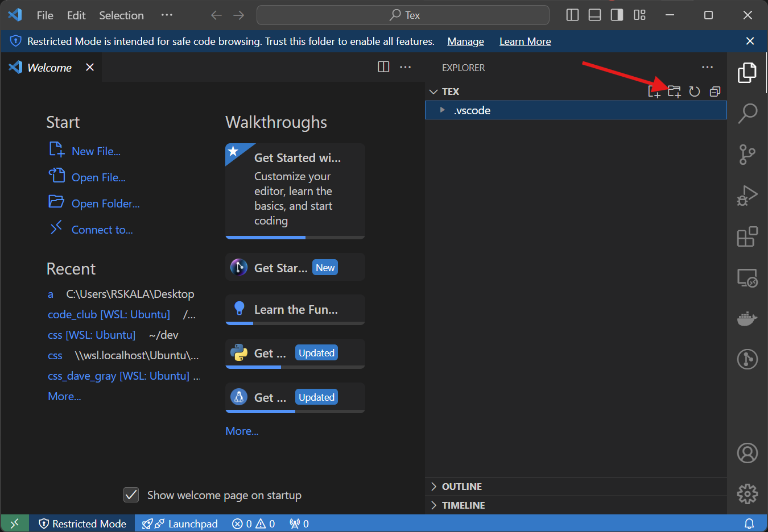The image size is (768, 532).
Task: Click the New File icon in TEX header
Action: 654,92
